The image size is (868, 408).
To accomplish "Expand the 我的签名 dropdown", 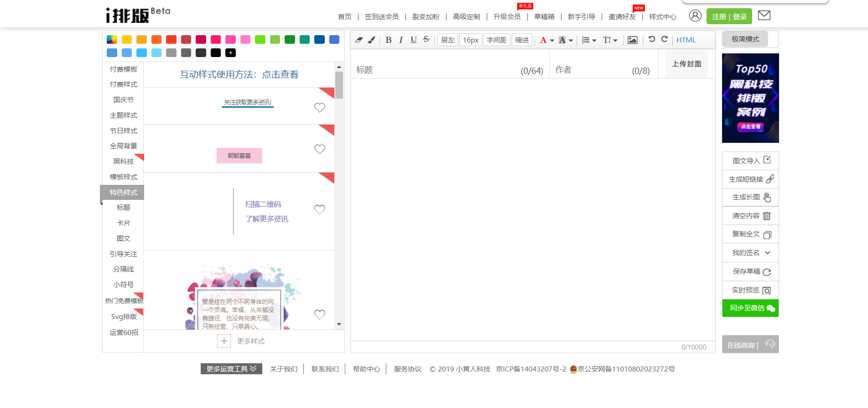I will click(x=768, y=253).
